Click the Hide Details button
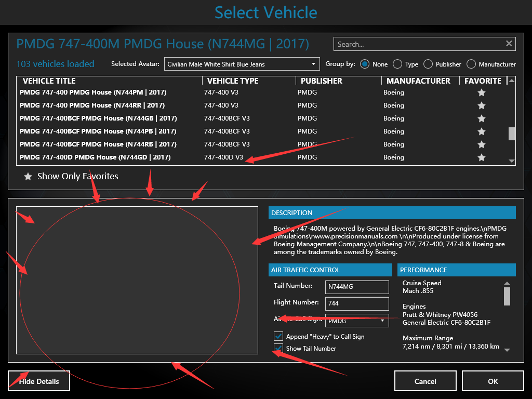The width and height of the screenshot is (532, 399). pos(39,381)
